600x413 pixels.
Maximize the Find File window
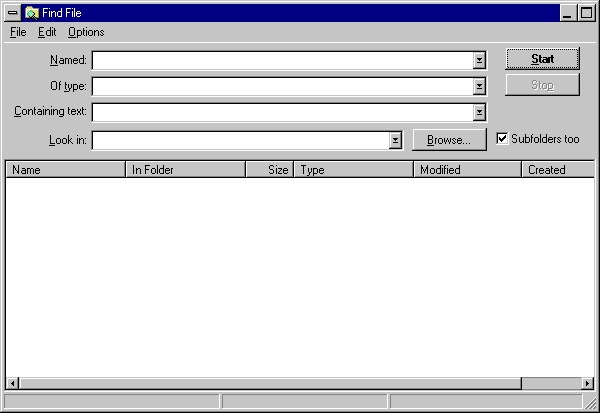(586, 13)
